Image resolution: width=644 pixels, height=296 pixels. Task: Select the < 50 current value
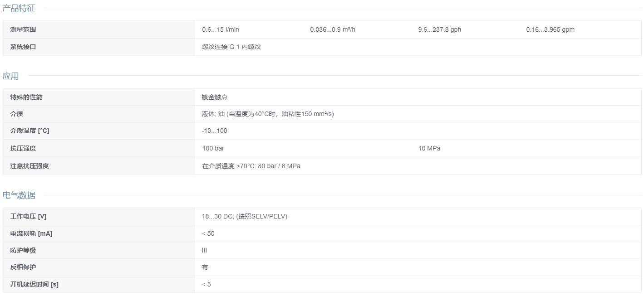[208, 233]
